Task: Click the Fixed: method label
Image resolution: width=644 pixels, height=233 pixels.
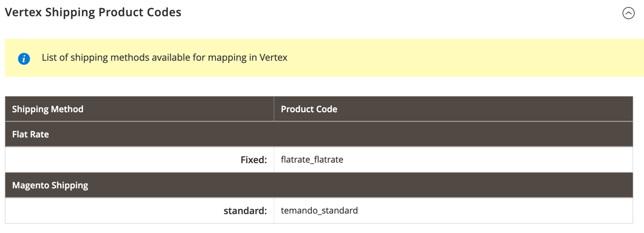Action: (254, 159)
